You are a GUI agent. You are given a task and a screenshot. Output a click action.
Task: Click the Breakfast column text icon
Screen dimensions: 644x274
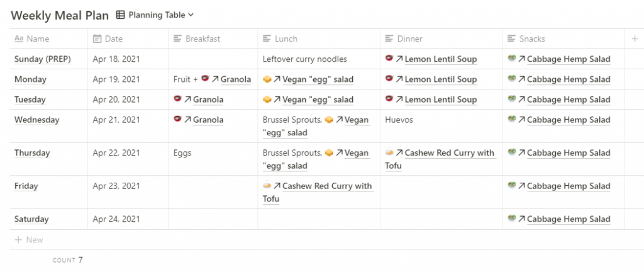[x=177, y=38]
